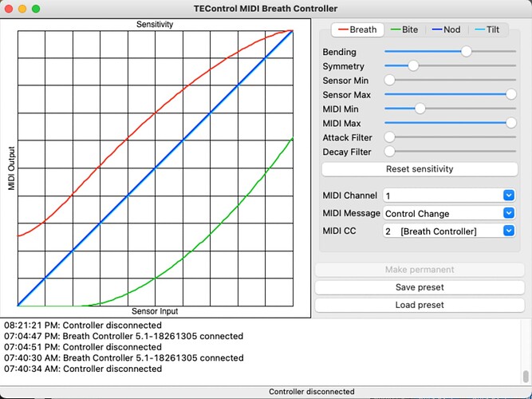532x399 pixels.
Task: Click the Decay Filter slider handle
Action: click(x=389, y=152)
